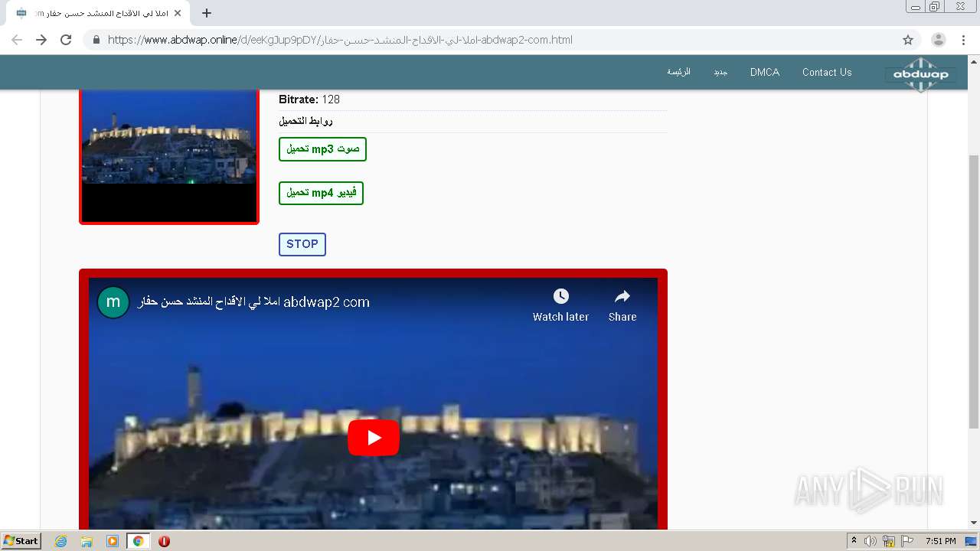
Task: Launch Internet Explorer from taskbar
Action: pyautogui.click(x=60, y=541)
